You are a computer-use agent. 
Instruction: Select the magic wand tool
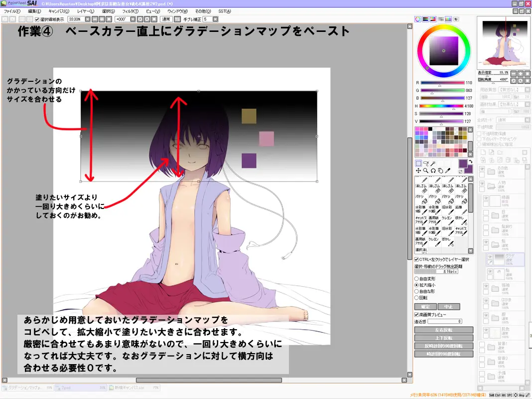[x=433, y=163]
